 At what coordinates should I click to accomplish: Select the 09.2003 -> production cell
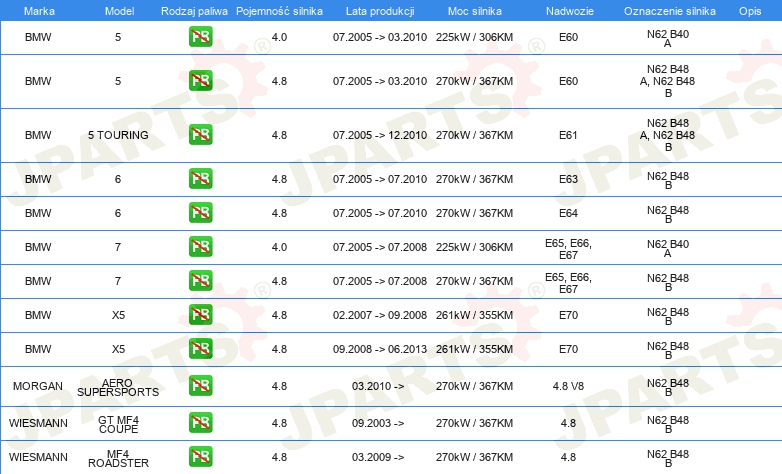378,423
